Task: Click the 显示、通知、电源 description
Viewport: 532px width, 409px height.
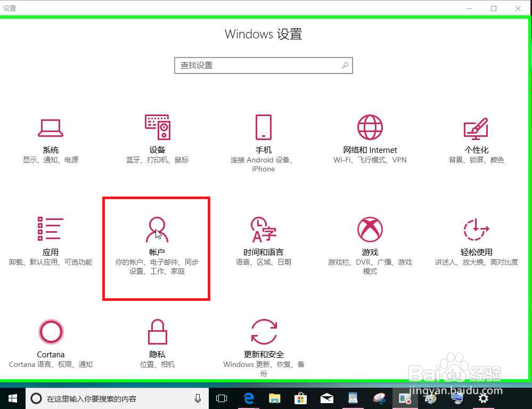Action: click(x=51, y=160)
